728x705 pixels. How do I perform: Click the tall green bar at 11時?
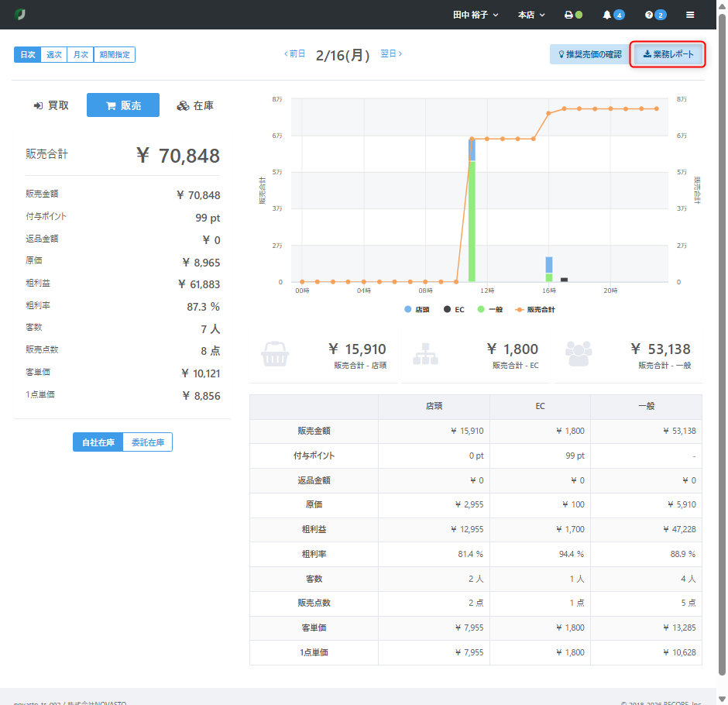coord(472,221)
